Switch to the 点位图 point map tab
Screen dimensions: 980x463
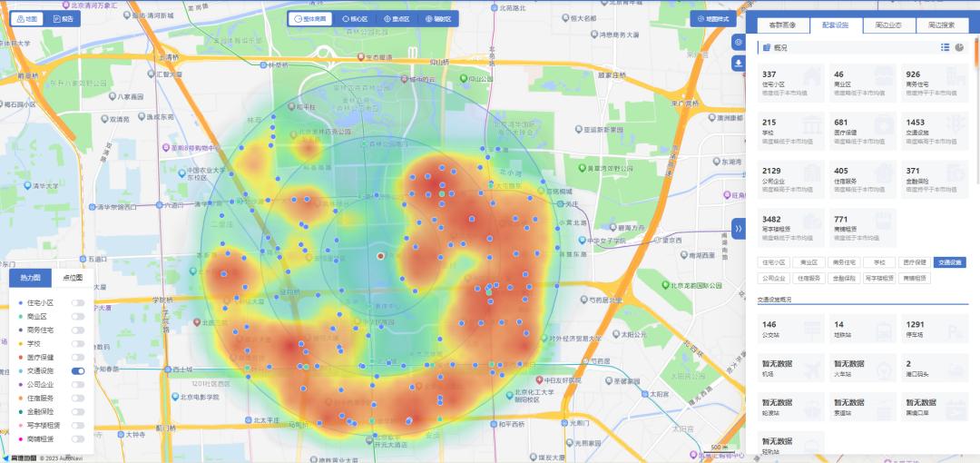[x=73, y=278]
